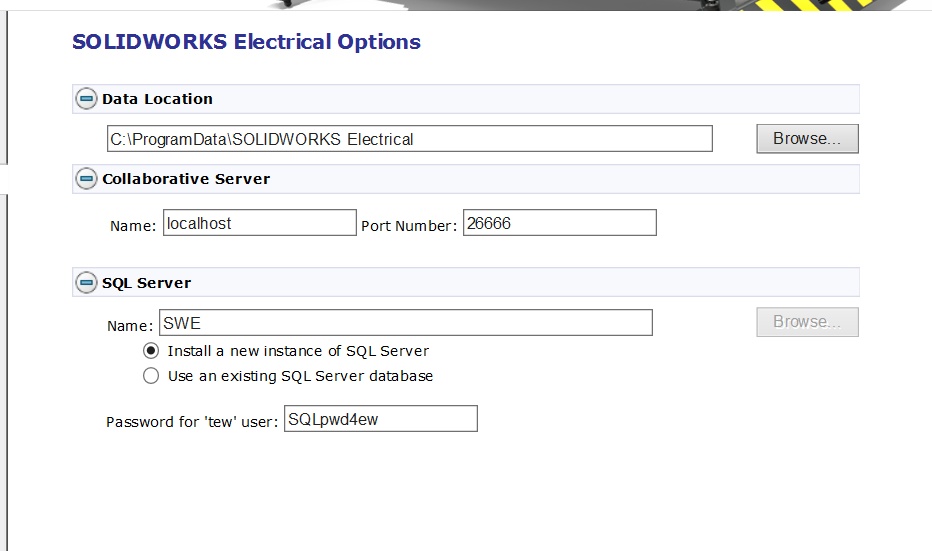Click the 'tew' user password field
Screen dimensions: 932x551
(x=380, y=419)
